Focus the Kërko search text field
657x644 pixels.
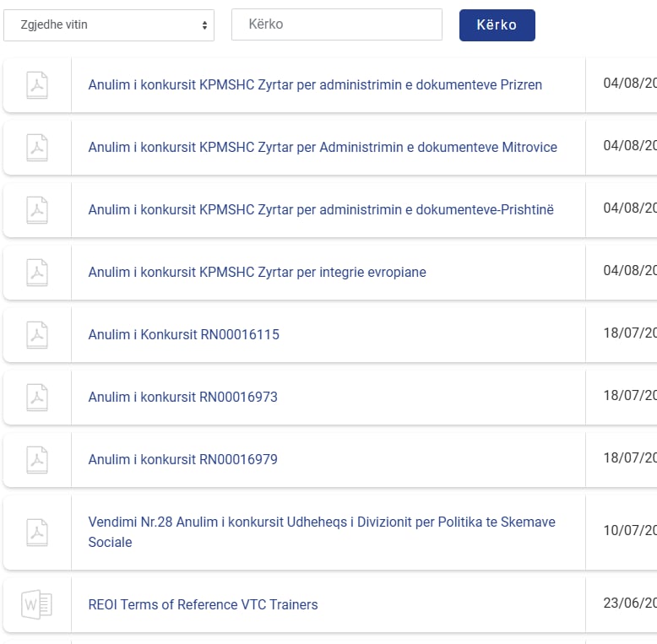(x=337, y=24)
